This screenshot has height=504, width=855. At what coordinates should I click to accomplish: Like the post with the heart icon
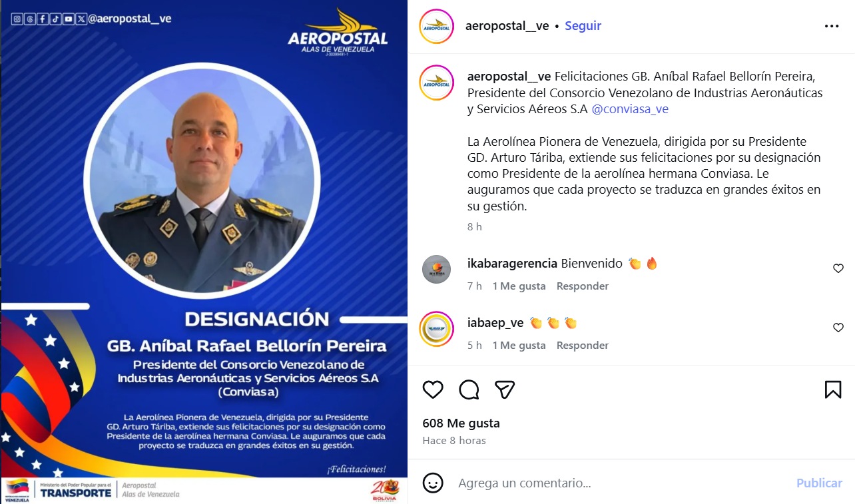click(433, 389)
